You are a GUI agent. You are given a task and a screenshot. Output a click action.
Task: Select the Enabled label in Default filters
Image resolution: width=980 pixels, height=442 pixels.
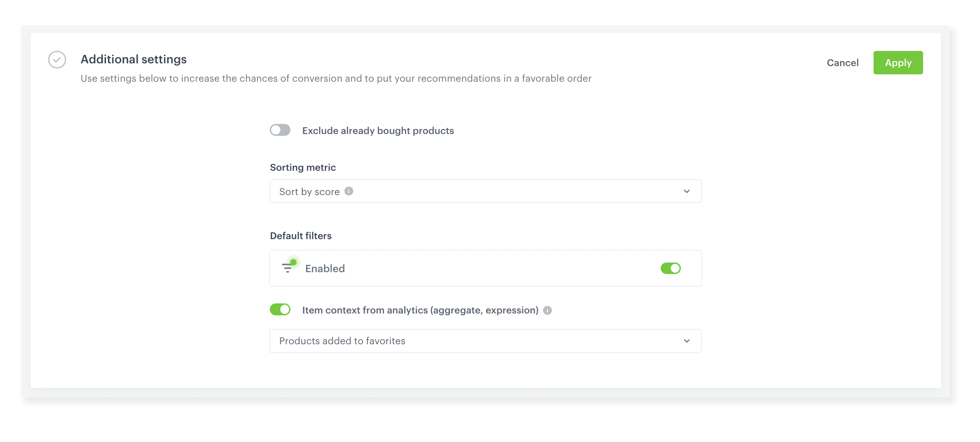click(325, 269)
